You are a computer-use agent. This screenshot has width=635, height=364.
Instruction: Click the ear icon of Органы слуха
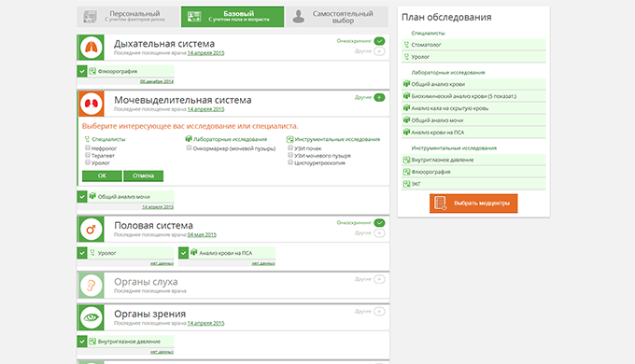(x=92, y=286)
